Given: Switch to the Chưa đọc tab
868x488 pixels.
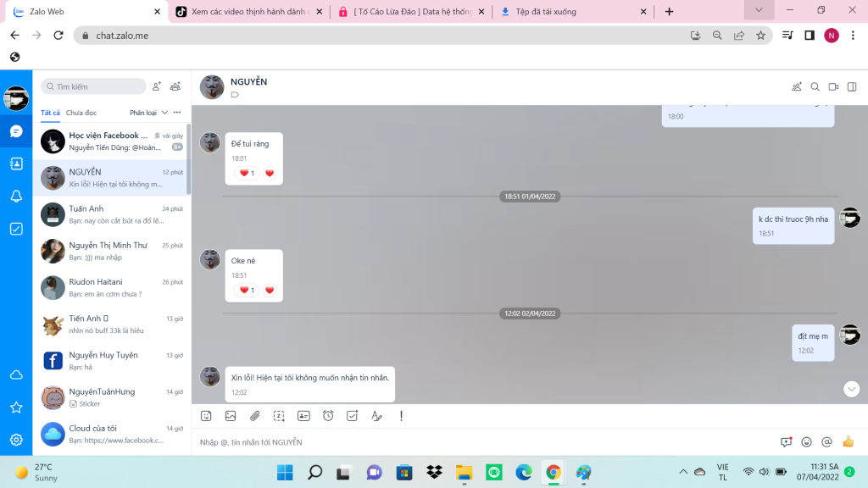Looking at the screenshot, I should tap(81, 113).
